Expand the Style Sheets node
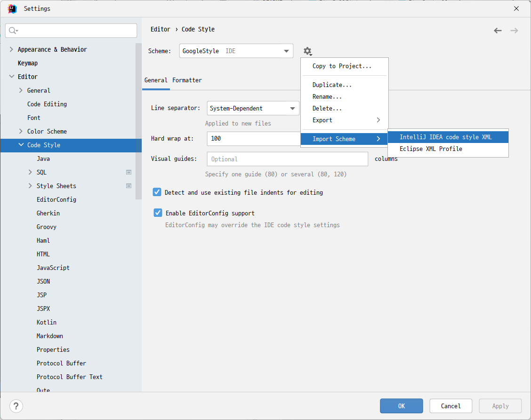The image size is (531, 420). (30, 186)
